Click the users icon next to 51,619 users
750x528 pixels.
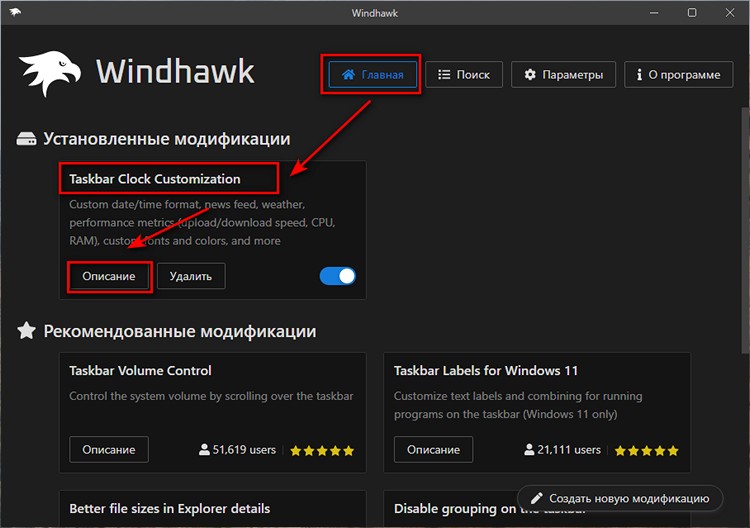204,450
